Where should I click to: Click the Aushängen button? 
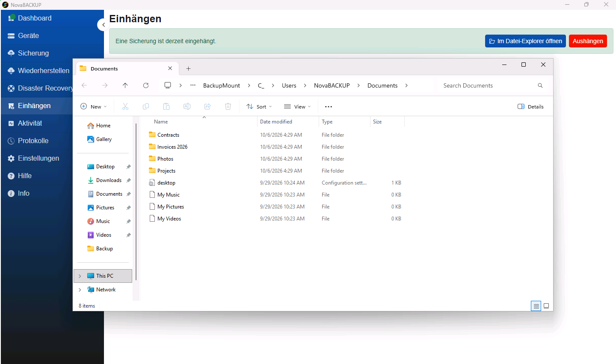pyautogui.click(x=588, y=41)
